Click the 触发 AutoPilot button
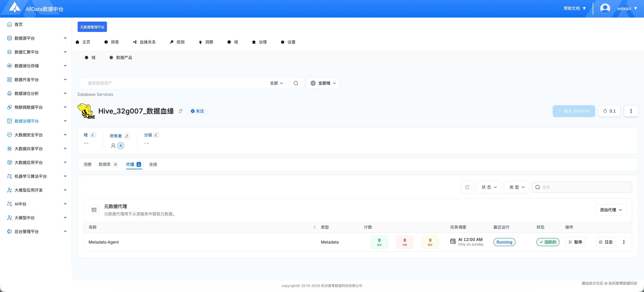This screenshot has height=292, width=644. [x=574, y=111]
